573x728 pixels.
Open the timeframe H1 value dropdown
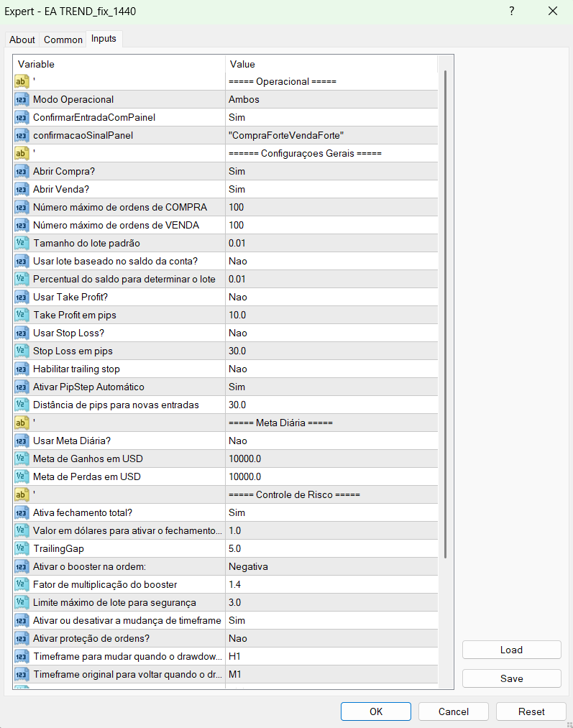point(331,656)
